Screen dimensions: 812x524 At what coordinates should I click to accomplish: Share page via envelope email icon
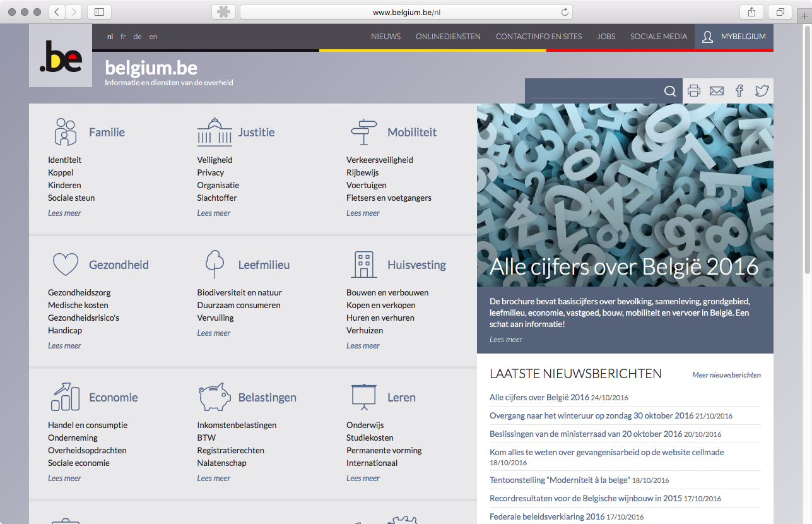click(x=717, y=91)
